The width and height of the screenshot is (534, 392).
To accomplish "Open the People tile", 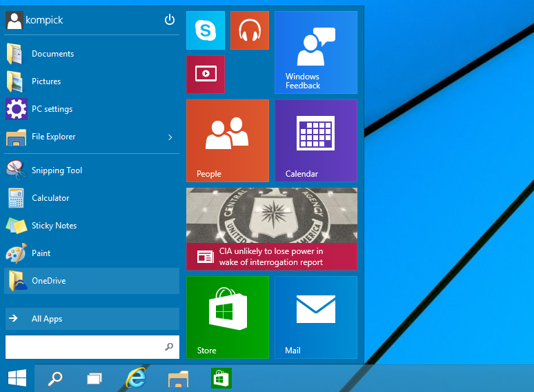I will (x=228, y=141).
